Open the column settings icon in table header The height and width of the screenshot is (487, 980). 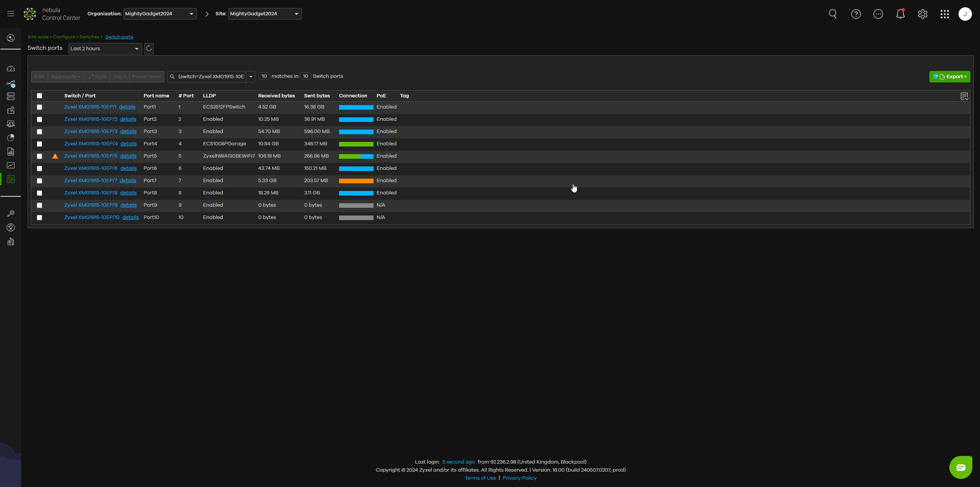(x=964, y=96)
